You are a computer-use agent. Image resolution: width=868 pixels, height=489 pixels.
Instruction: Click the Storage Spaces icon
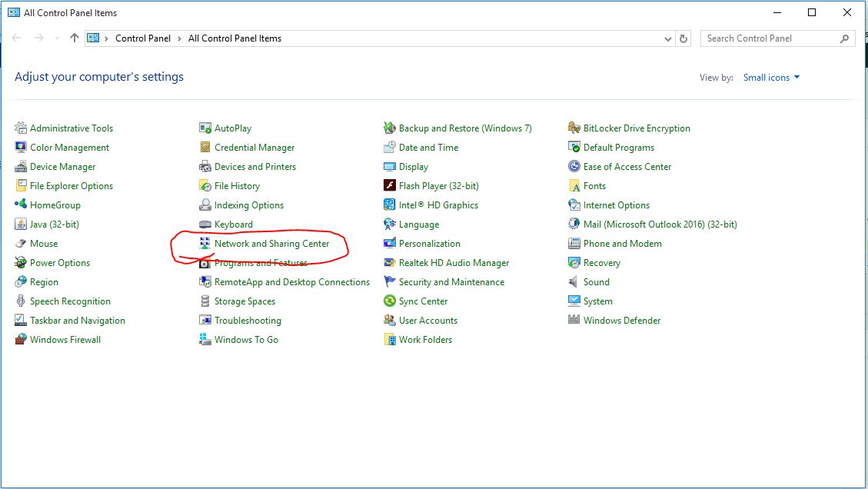coord(205,301)
